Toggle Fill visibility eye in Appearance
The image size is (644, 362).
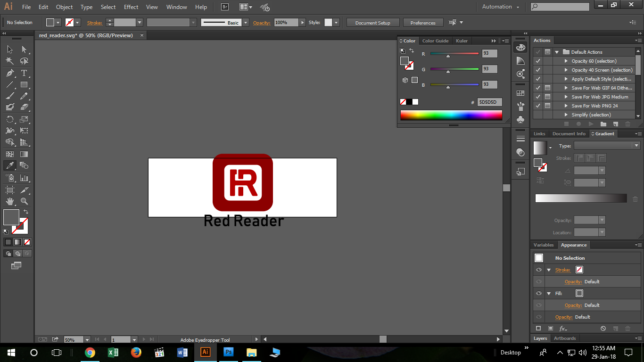(539, 293)
